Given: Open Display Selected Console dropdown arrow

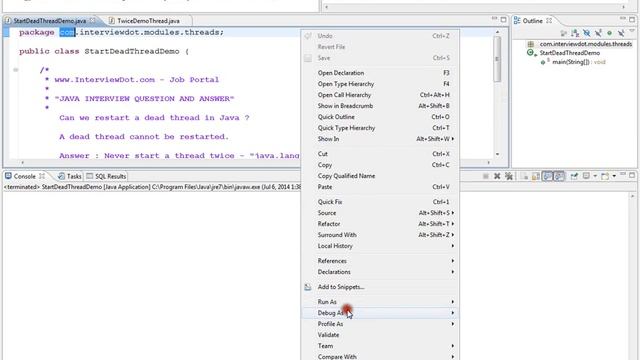Looking at the screenshot, I should coord(595,176).
